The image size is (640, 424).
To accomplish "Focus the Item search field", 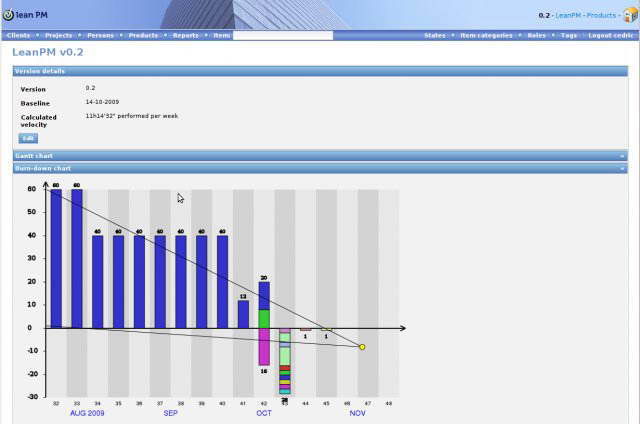I will pyautogui.click(x=283, y=36).
